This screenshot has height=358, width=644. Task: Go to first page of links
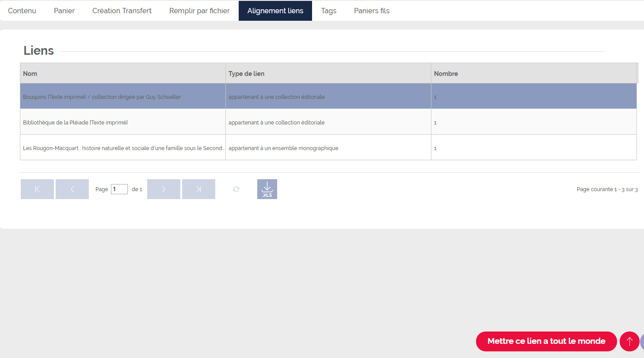[37, 189]
